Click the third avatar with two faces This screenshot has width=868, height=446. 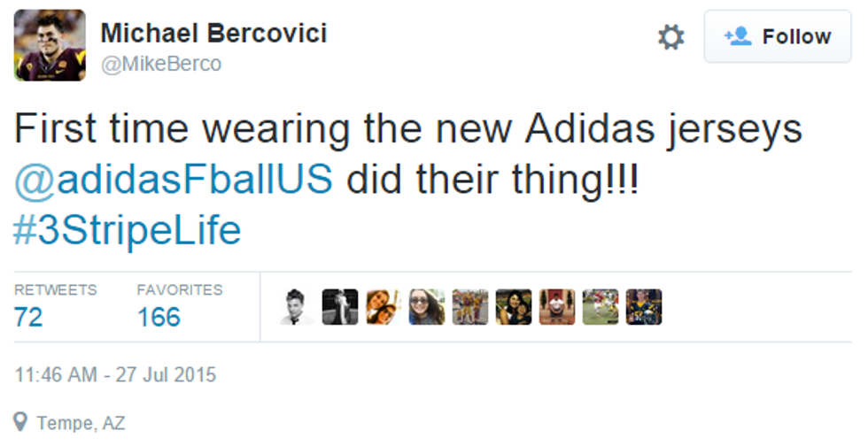[384, 307]
